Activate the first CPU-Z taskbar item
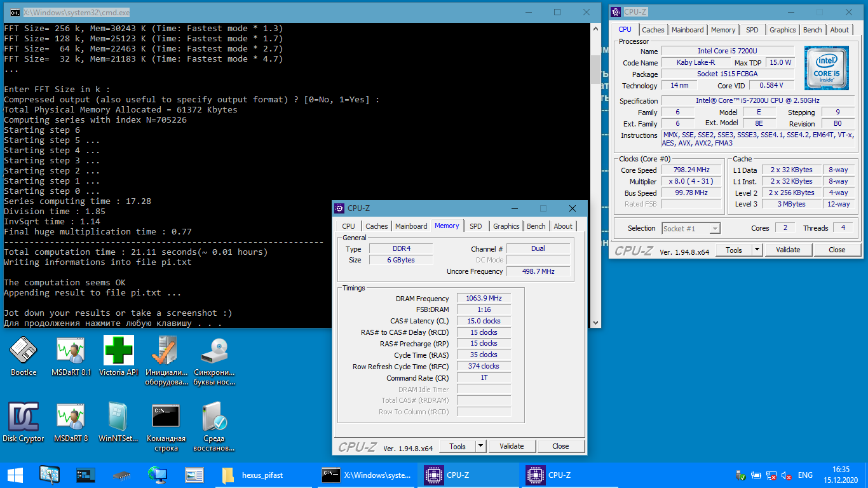868x488 pixels. click(x=469, y=475)
